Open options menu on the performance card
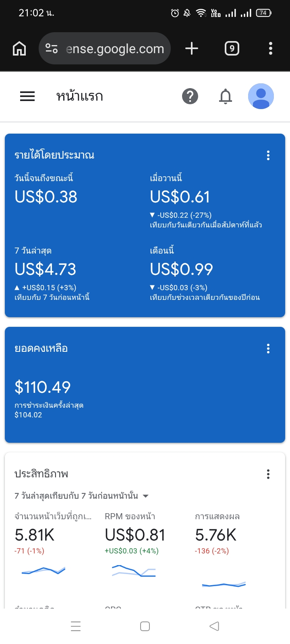Viewport: 290px width, 644px height. click(x=268, y=474)
